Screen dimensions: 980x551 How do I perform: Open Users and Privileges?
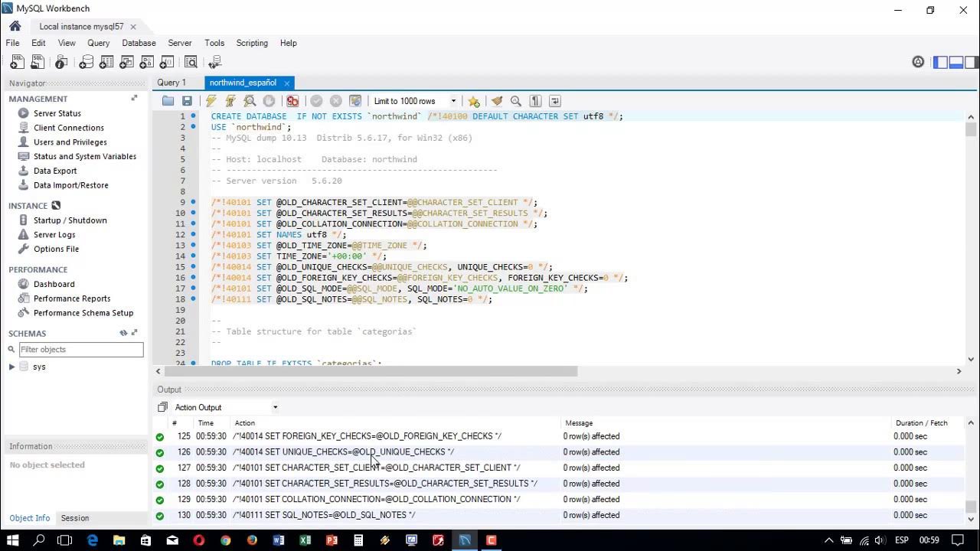(x=70, y=142)
